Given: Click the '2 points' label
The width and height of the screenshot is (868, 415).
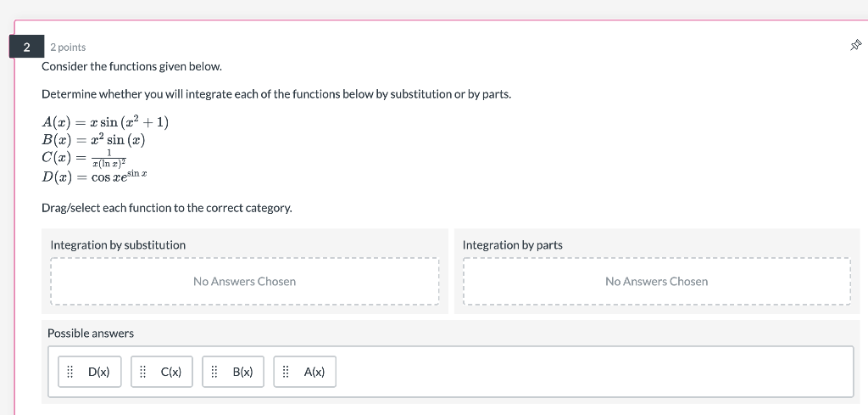Looking at the screenshot, I should click(x=68, y=48).
